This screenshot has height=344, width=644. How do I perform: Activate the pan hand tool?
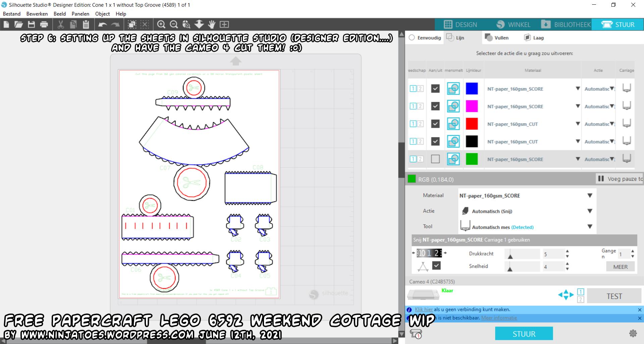212,24
